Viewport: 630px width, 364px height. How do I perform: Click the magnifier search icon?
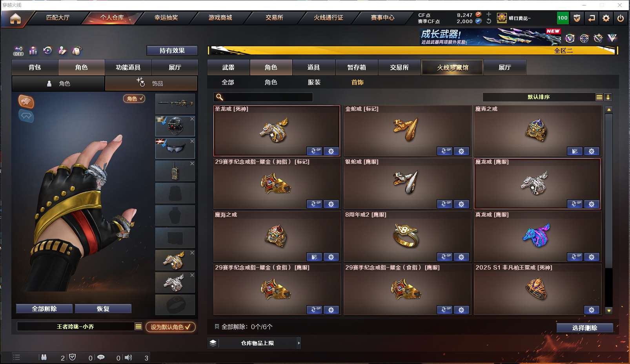pos(220,97)
